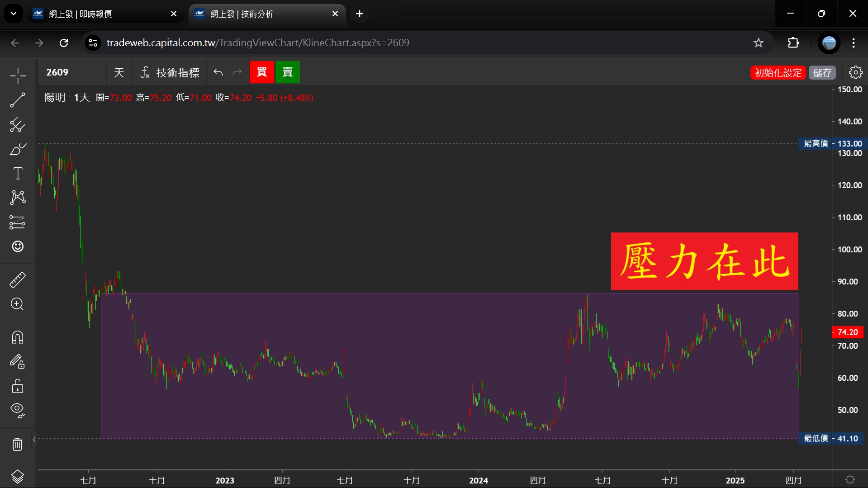Click the 2609 stock symbol field
Screen dimensions: 868x488
(x=71, y=72)
